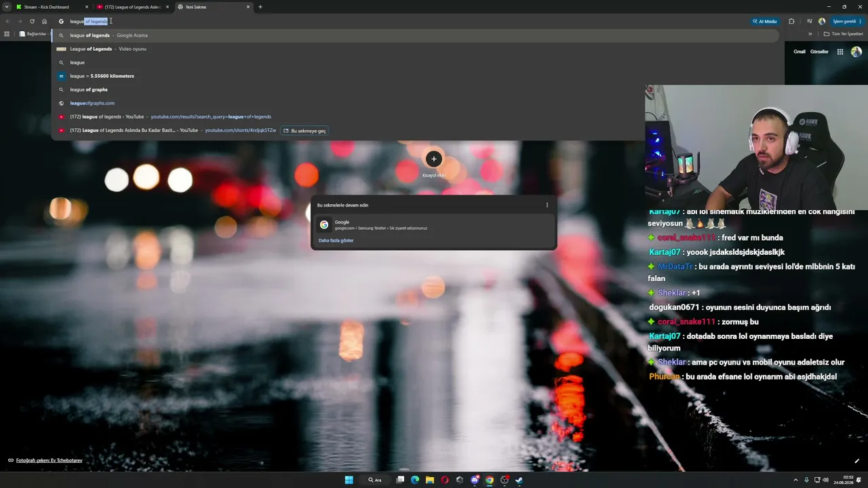This screenshot has height=488, width=868.
Task: Select the YouTube shorts League of Legends suggestion
Action: coord(415,130)
